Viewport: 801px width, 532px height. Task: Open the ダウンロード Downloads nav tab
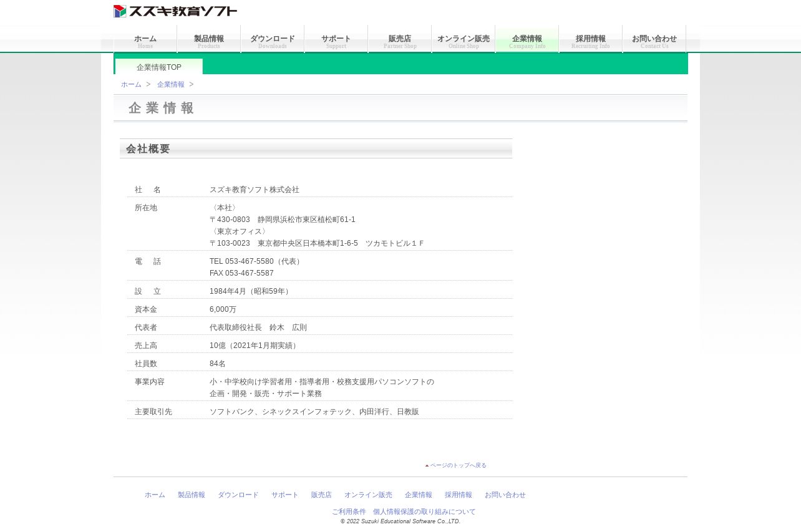[273, 39]
